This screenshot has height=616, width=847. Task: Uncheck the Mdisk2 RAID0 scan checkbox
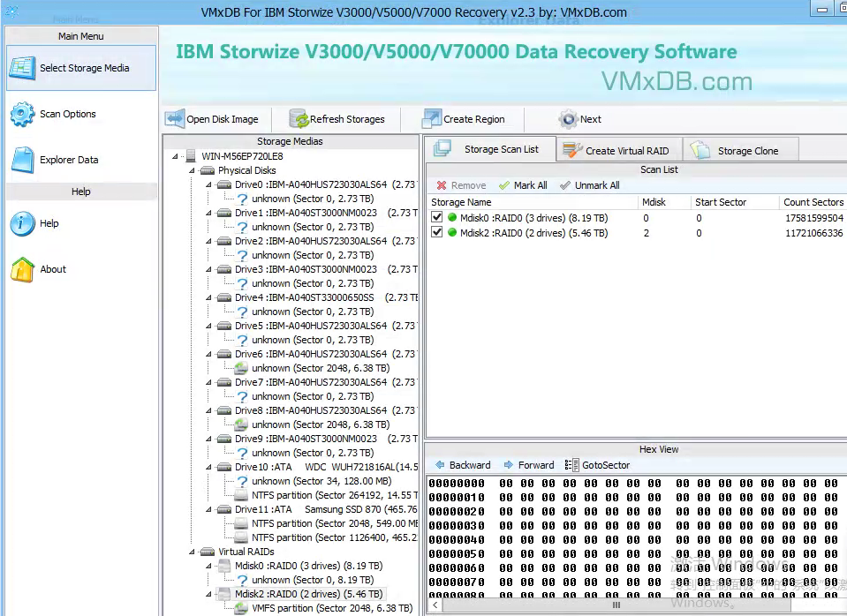[437, 233]
